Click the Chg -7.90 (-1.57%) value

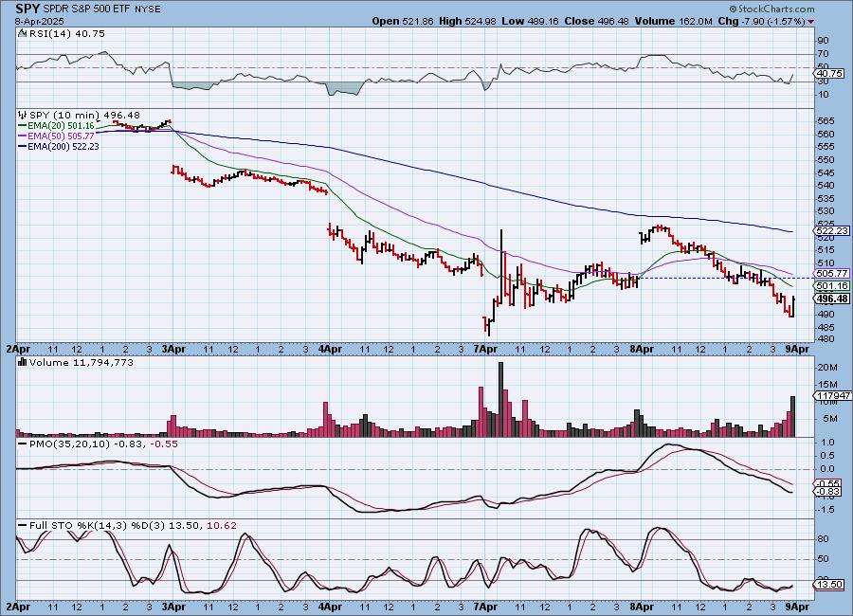tap(761, 21)
